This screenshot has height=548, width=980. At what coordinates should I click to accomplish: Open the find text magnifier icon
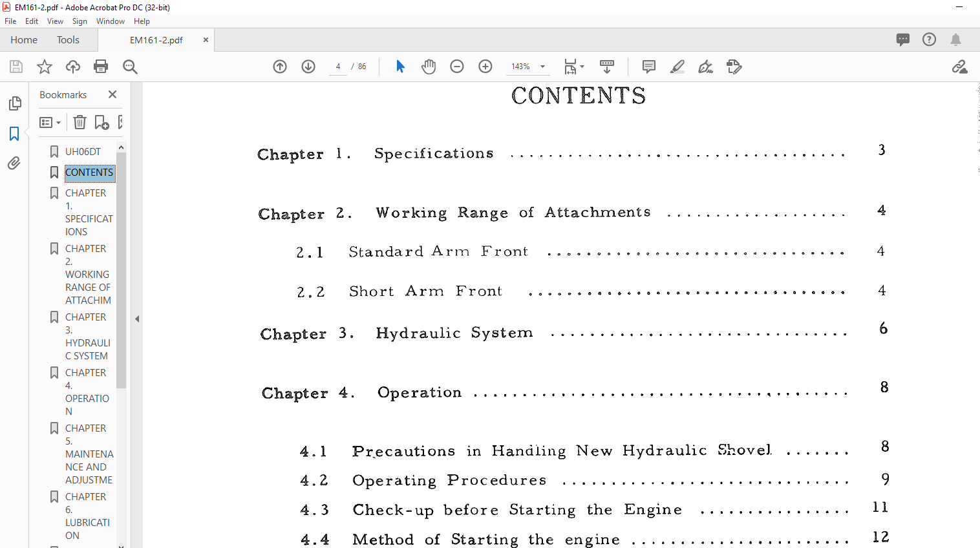[x=130, y=67]
